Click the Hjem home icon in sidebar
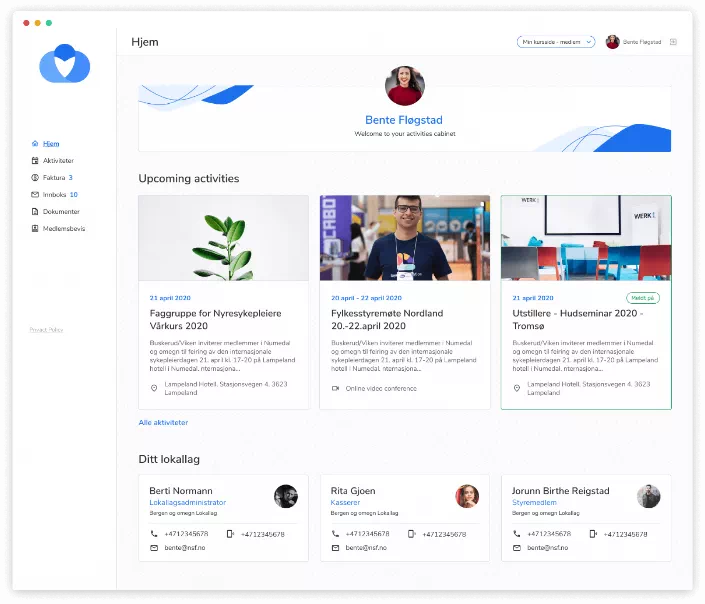Viewport: 705px width, 604px height. [x=35, y=143]
